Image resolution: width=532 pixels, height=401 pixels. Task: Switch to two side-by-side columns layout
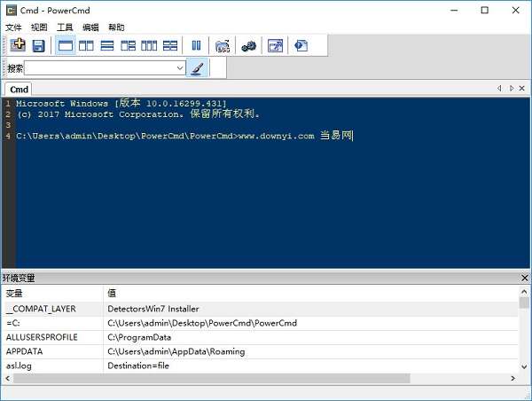pos(86,45)
